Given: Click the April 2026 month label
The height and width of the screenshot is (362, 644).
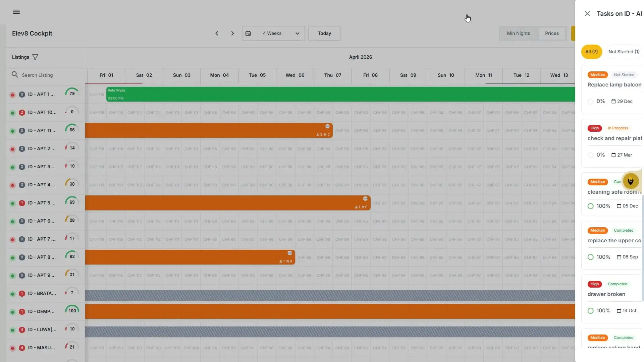Looking at the screenshot, I should coord(360,57).
